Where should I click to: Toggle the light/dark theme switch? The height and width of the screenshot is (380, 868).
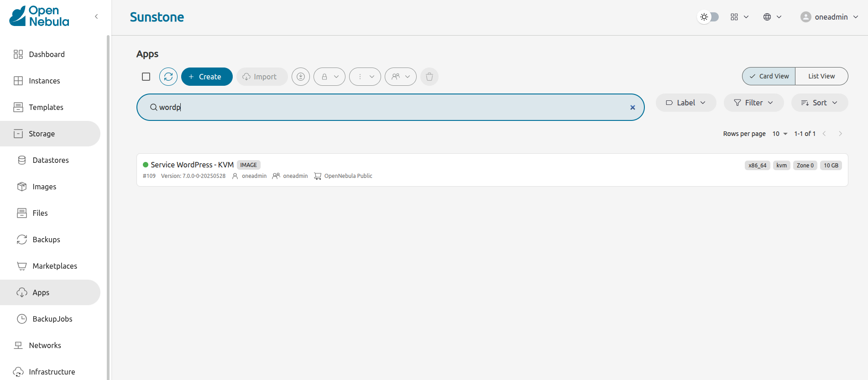pyautogui.click(x=708, y=17)
